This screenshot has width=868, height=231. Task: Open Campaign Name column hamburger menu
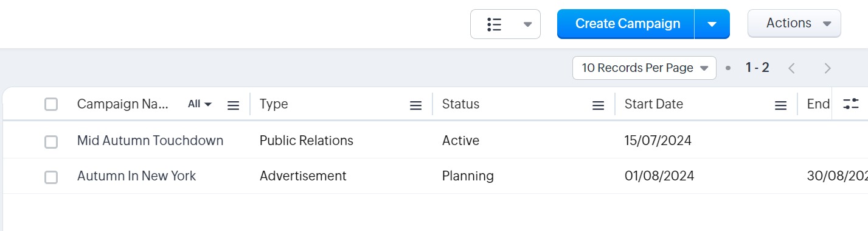coord(233,105)
